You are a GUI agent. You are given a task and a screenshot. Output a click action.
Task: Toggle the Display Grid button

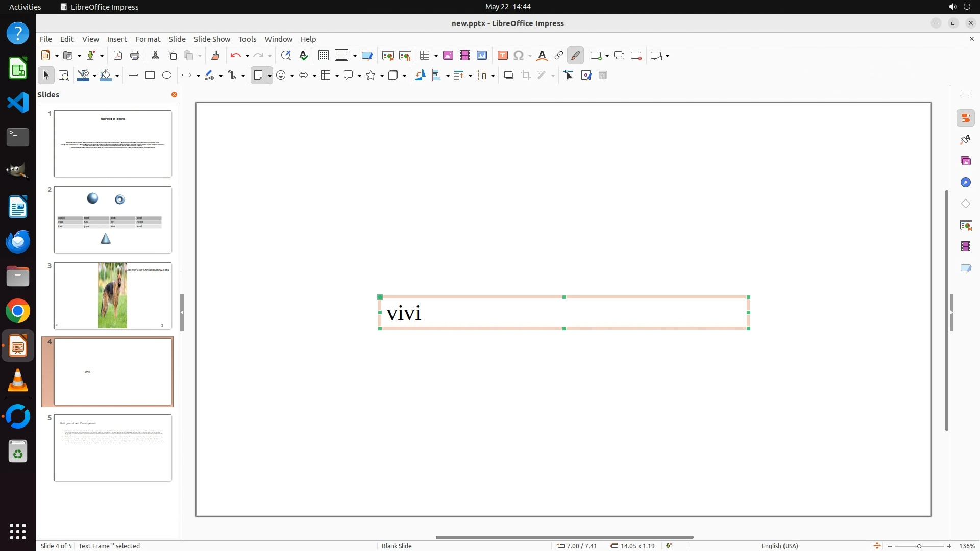tap(323, 56)
